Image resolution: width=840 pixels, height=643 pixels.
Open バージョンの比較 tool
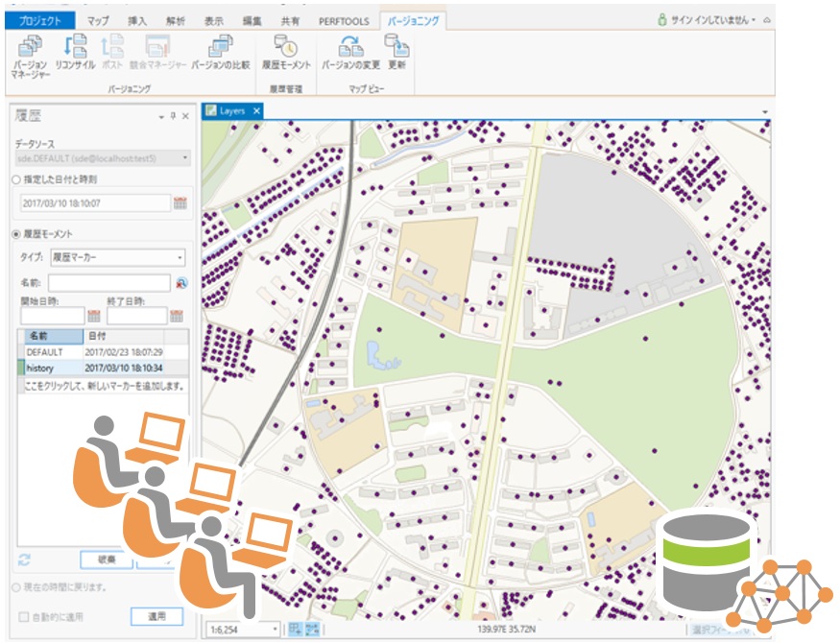pos(220,53)
